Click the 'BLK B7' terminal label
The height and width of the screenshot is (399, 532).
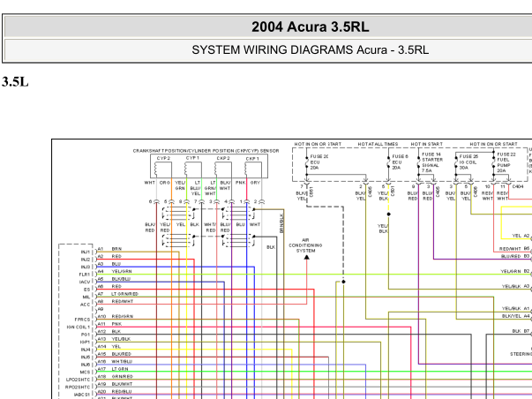tap(521, 331)
